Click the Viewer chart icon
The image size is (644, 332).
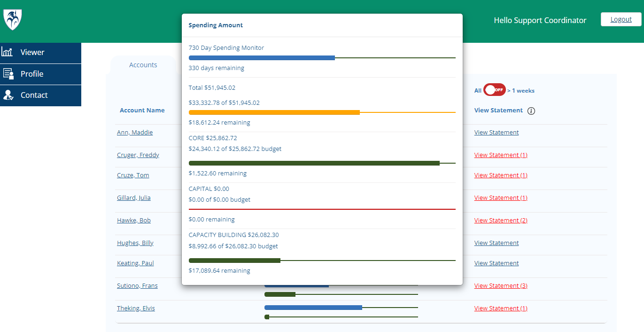click(8, 52)
